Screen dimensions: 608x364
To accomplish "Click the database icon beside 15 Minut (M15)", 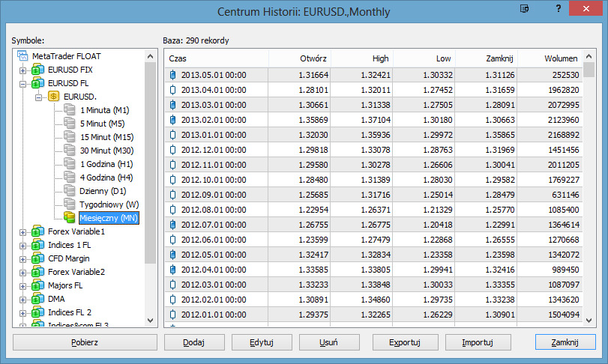I will click(70, 137).
